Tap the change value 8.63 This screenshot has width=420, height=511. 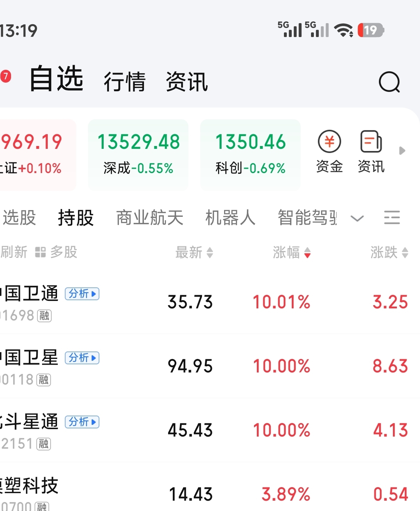(390, 366)
